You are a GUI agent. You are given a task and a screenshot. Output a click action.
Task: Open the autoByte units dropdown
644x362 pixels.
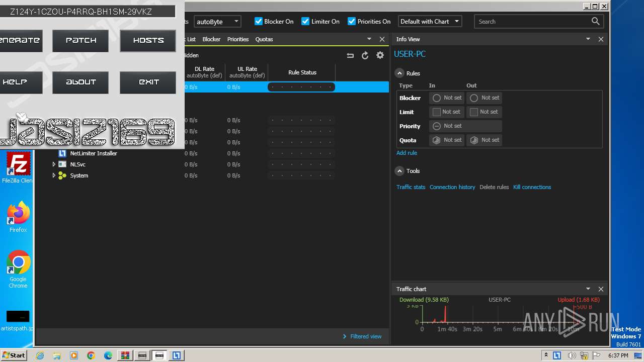coord(217,22)
